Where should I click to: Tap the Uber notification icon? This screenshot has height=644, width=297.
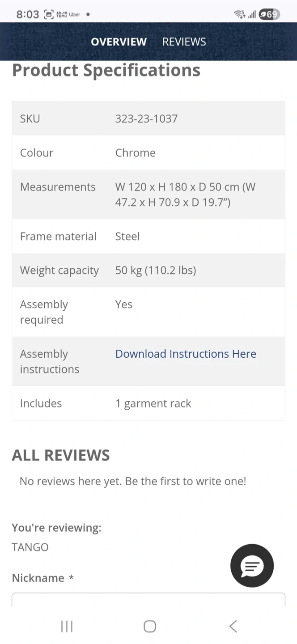tap(75, 14)
